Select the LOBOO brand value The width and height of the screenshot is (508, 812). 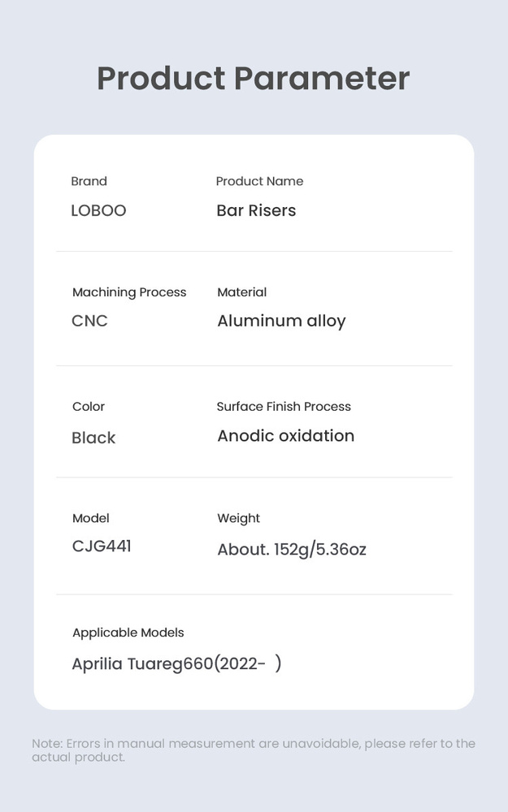98,210
